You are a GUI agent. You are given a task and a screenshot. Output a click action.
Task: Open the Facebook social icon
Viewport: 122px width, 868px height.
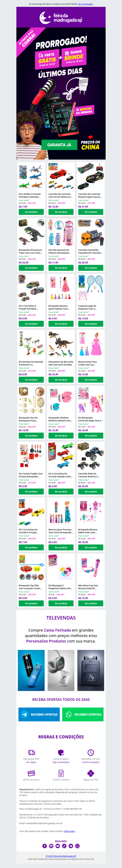click(x=45, y=846)
